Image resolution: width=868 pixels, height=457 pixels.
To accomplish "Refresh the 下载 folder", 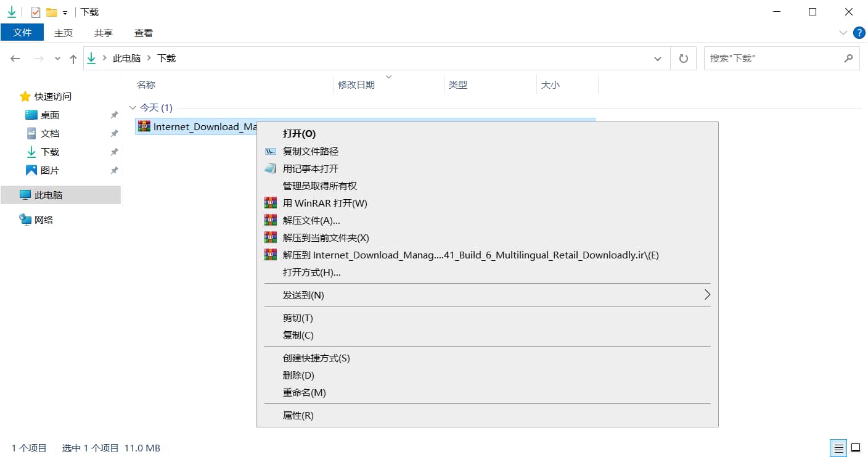I will coord(683,59).
